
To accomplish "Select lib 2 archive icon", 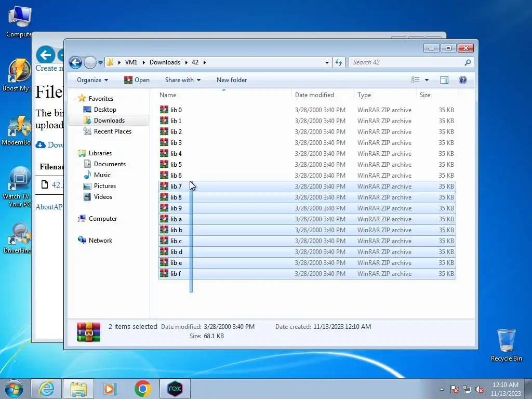I will coord(164,131).
